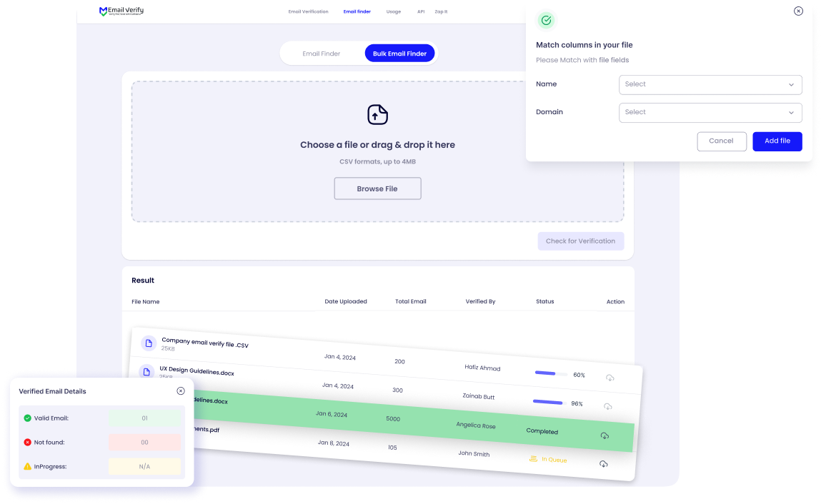The width and height of the screenshot is (821, 504).
Task: Click the yellow InProgress warning icon
Action: 28,466
